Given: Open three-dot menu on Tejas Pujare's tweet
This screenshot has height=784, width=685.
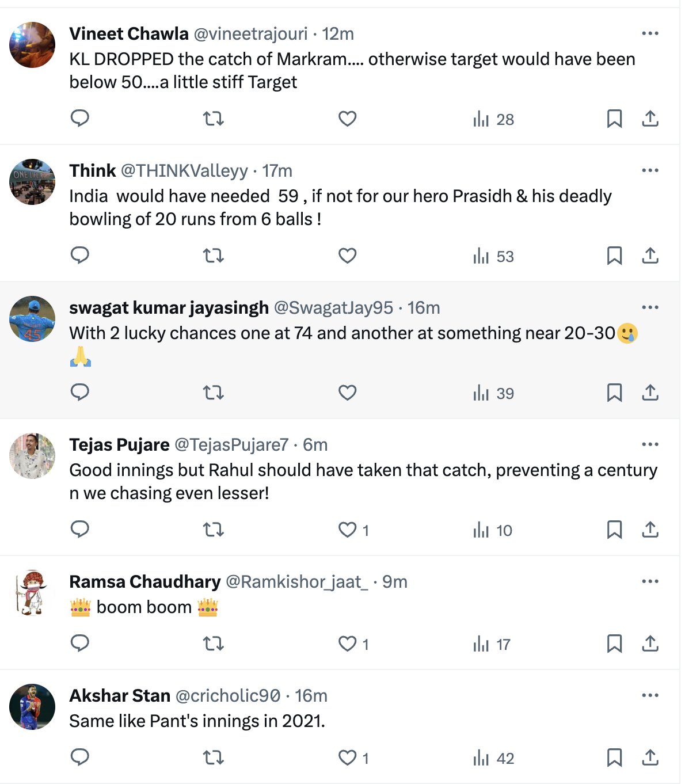Looking at the screenshot, I should 650,445.
